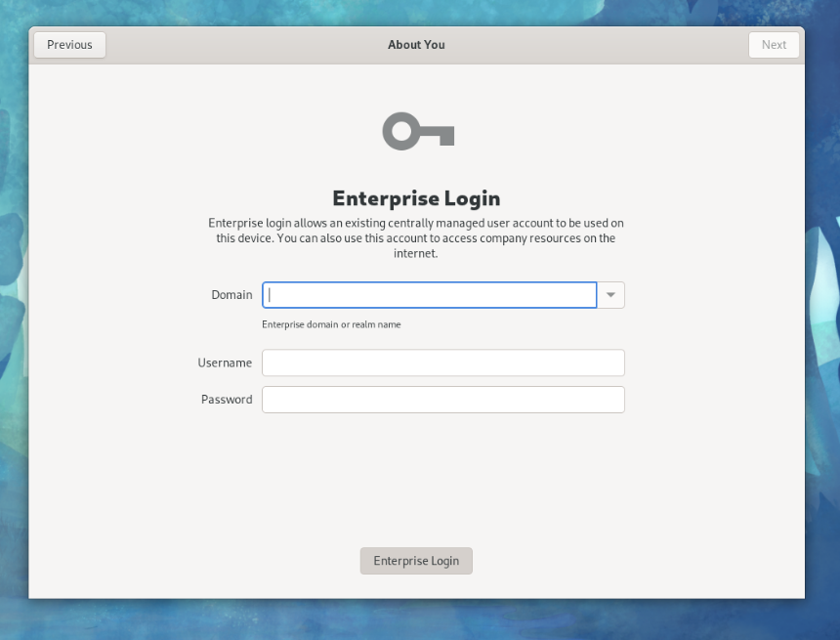The image size is (840, 640).
Task: Click the About You window title
Action: 416,45
